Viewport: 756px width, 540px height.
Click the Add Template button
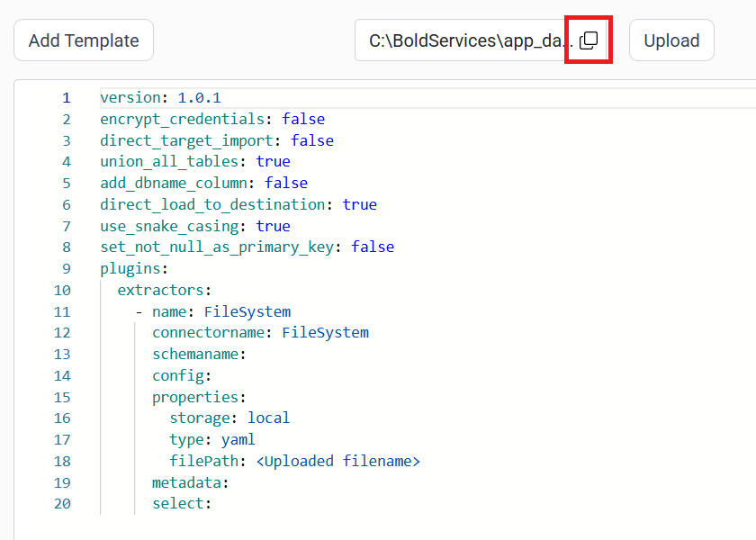(83, 40)
